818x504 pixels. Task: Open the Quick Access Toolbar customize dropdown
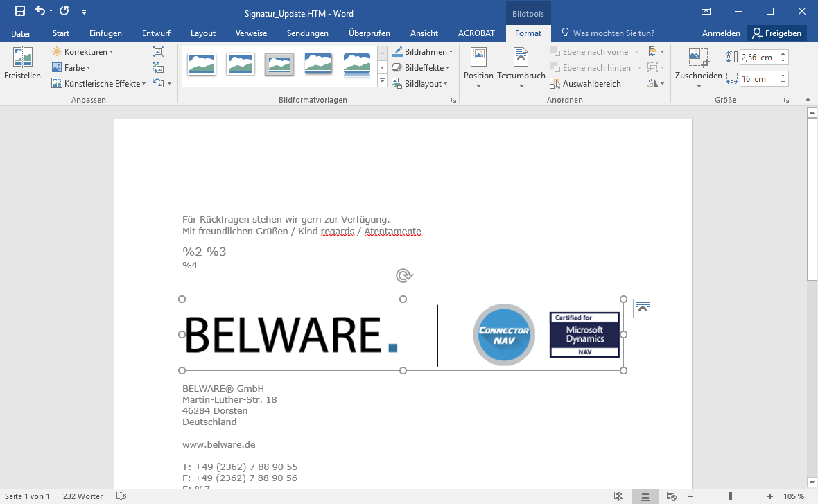[x=84, y=12]
